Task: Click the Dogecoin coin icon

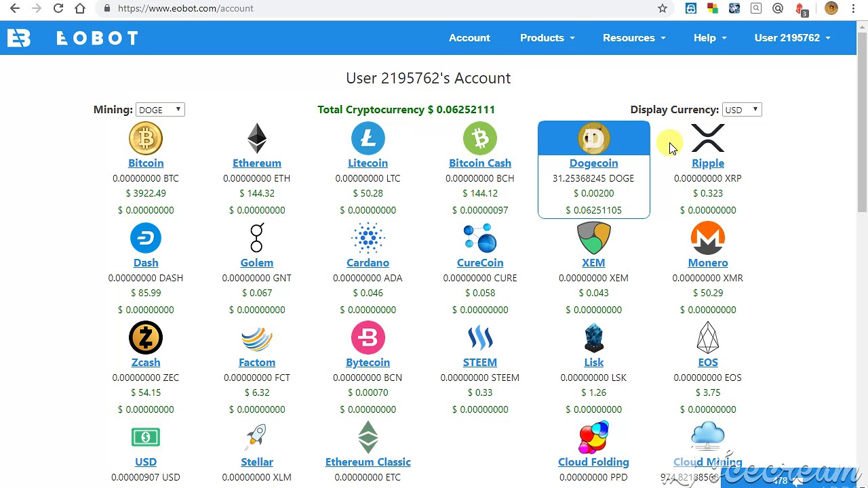Action: click(x=593, y=138)
